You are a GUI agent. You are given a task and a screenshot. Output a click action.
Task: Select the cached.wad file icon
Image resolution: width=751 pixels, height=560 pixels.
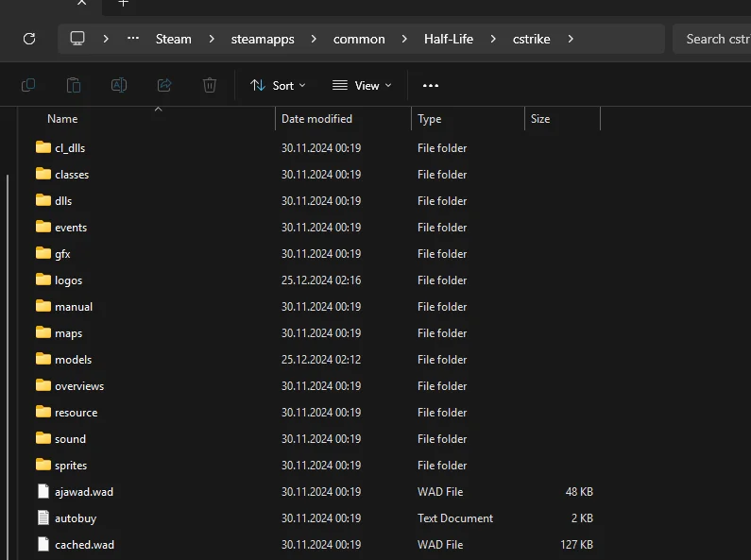[43, 544]
